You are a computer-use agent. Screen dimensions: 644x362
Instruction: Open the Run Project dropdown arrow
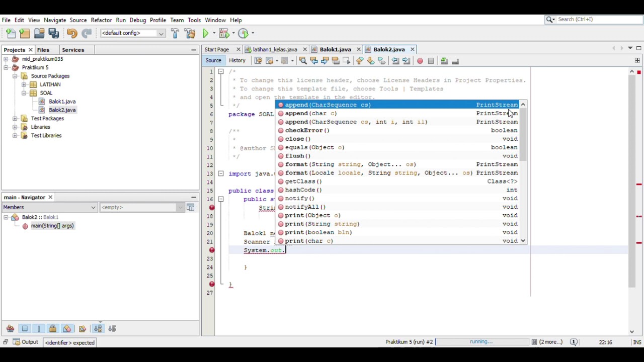point(214,34)
